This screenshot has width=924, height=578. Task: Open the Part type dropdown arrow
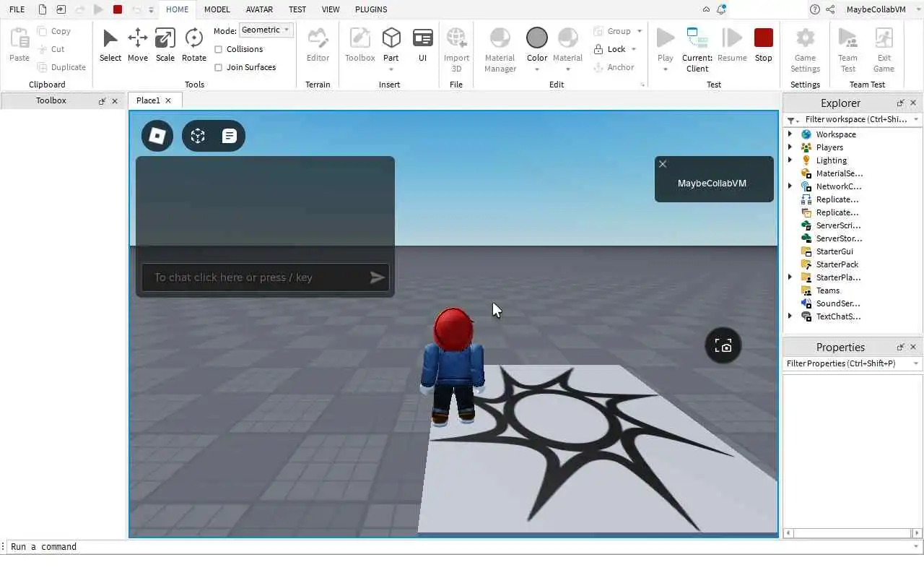[x=391, y=69]
